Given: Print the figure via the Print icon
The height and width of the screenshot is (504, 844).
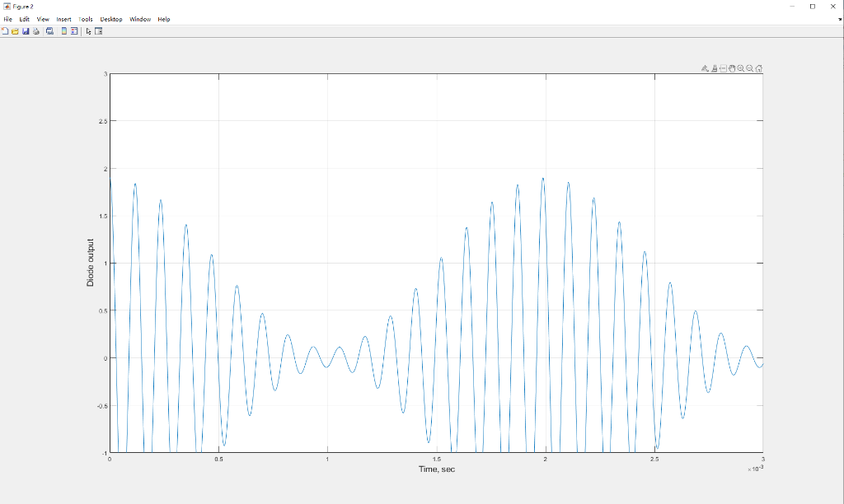Looking at the screenshot, I should 36,30.
